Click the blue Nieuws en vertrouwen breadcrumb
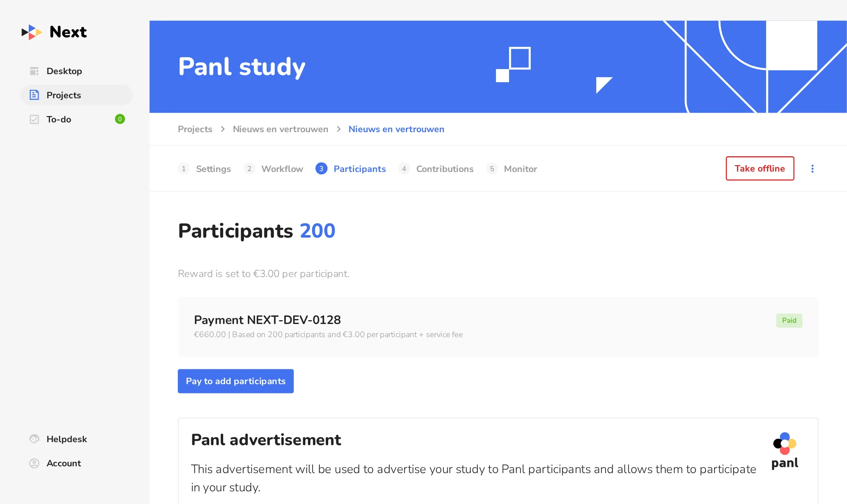Image resolution: width=847 pixels, height=504 pixels. tap(396, 129)
